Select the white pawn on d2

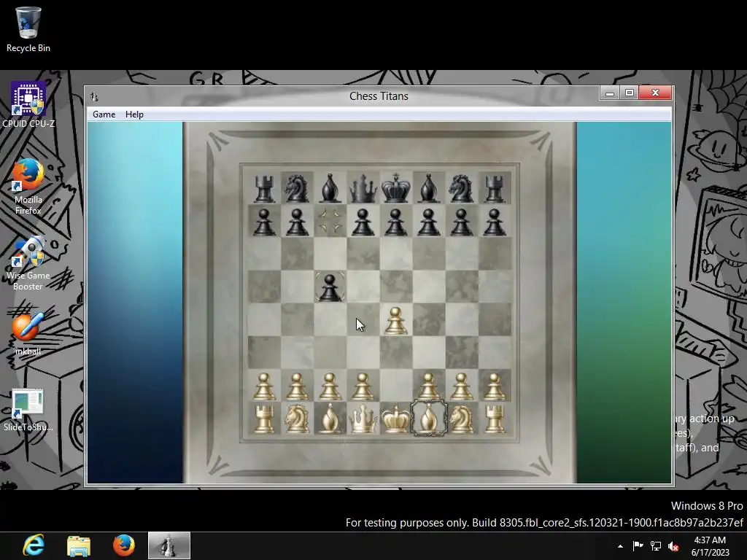click(x=363, y=386)
